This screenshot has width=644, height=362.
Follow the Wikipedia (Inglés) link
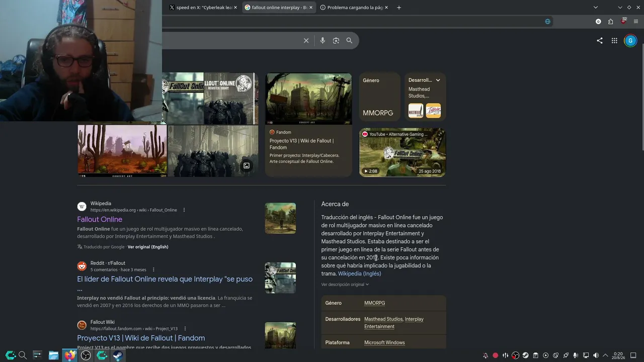coord(359,274)
